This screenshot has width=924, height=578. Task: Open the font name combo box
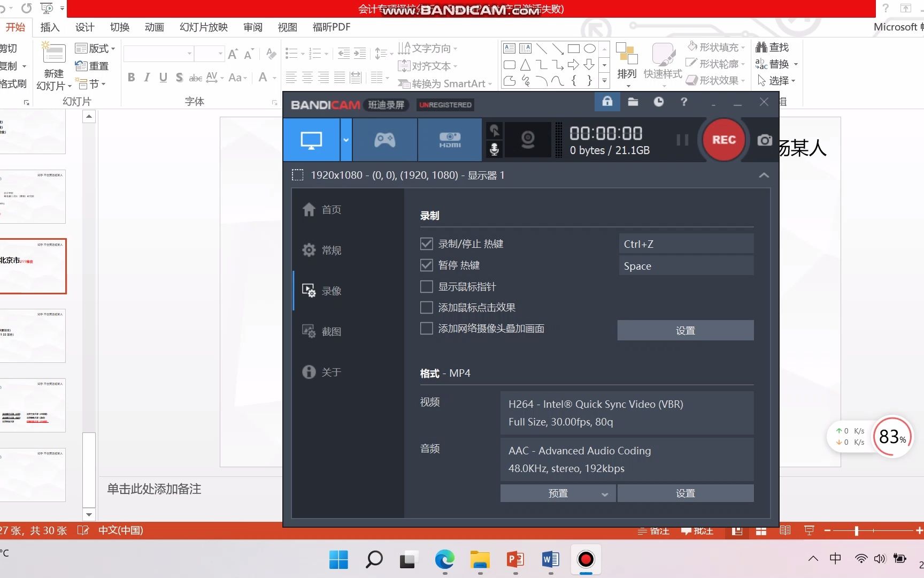click(158, 54)
